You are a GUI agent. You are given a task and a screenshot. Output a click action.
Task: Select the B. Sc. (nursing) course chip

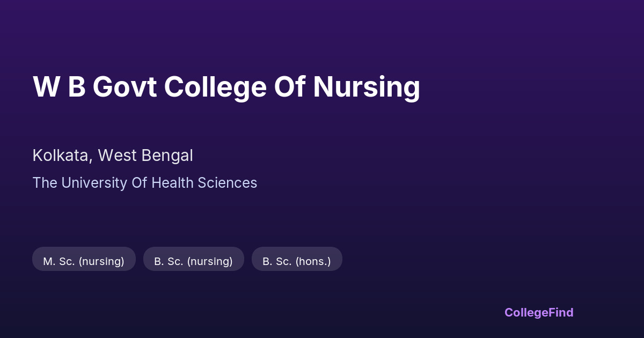[x=193, y=261]
